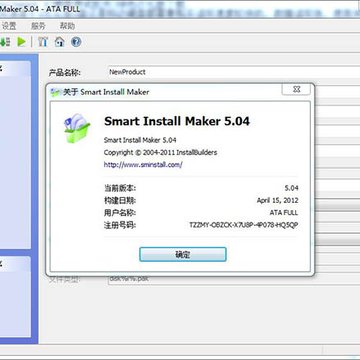Viewport: 360px width, 360px height.
Task: Click the 当前版本 label
Action: point(120,188)
